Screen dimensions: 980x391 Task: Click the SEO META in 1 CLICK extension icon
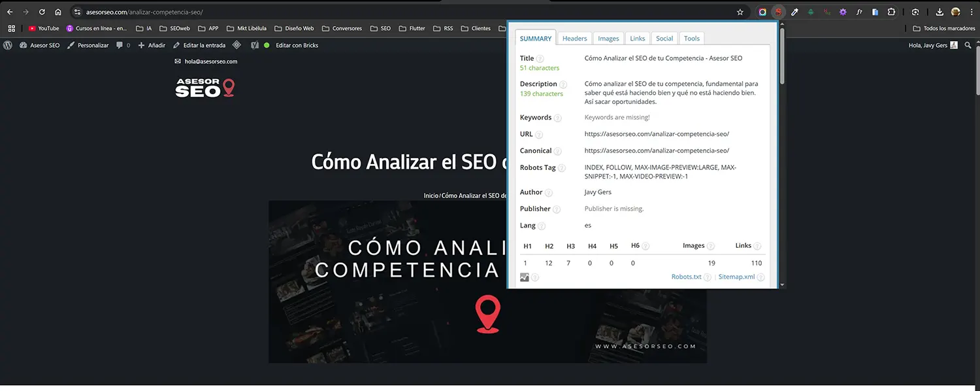tap(778, 11)
